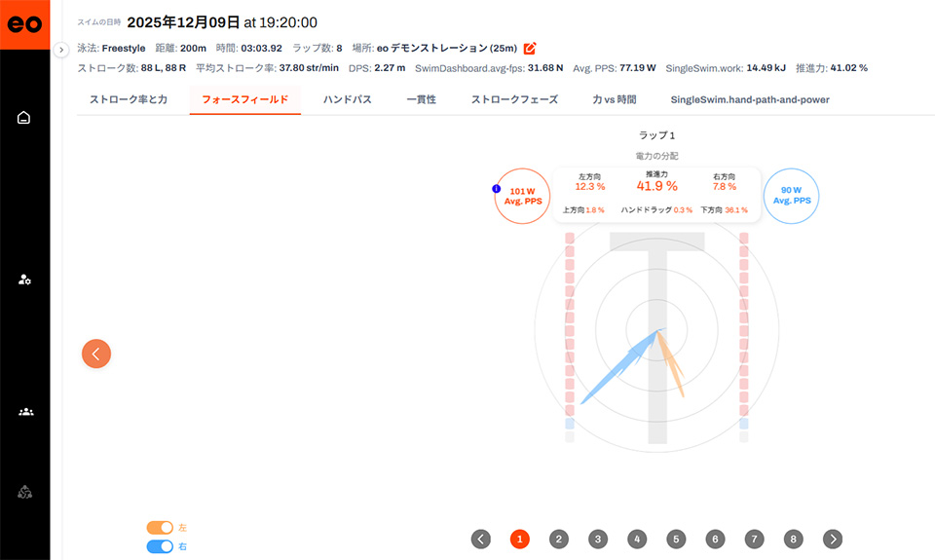Image resolution: width=935 pixels, height=560 pixels.
Task: Click the 推進力 41.9 % value in the power card
Action: coord(650,185)
